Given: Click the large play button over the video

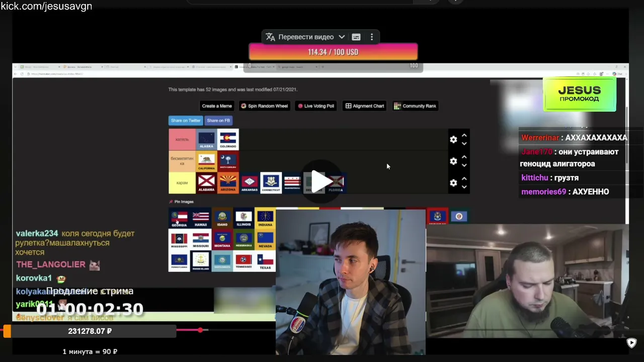Looking at the screenshot, I should point(320,182).
